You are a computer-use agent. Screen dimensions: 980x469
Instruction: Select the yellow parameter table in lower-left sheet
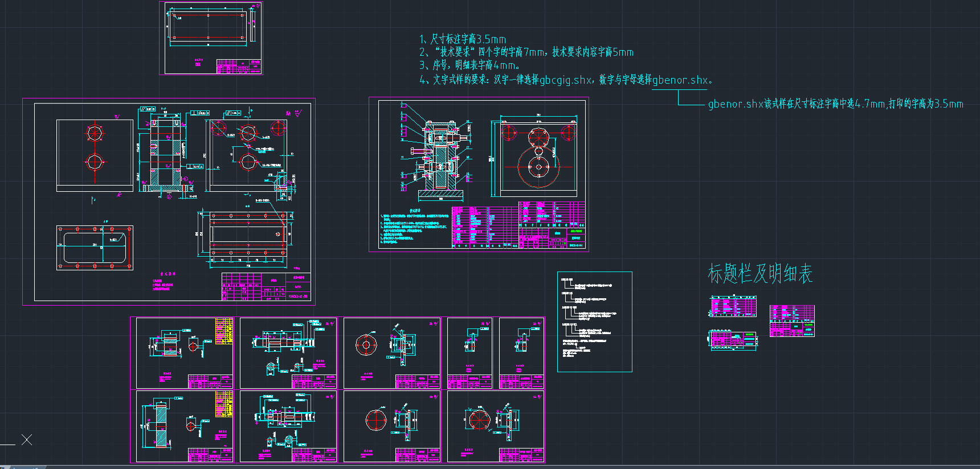224,404
